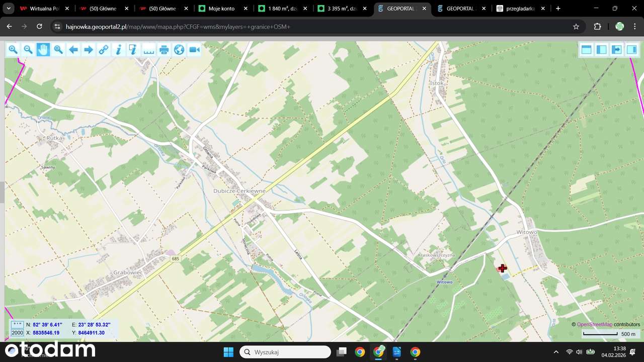Open the GEOPORTAL browser tab
This screenshot has height=362, width=644.
point(459,9)
